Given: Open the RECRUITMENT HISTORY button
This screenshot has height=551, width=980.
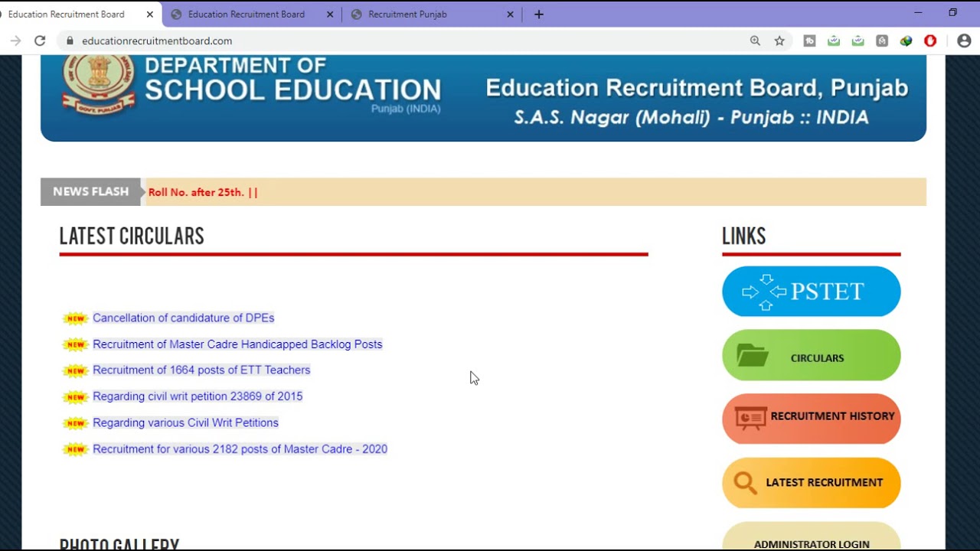Looking at the screenshot, I should pyautogui.click(x=812, y=419).
